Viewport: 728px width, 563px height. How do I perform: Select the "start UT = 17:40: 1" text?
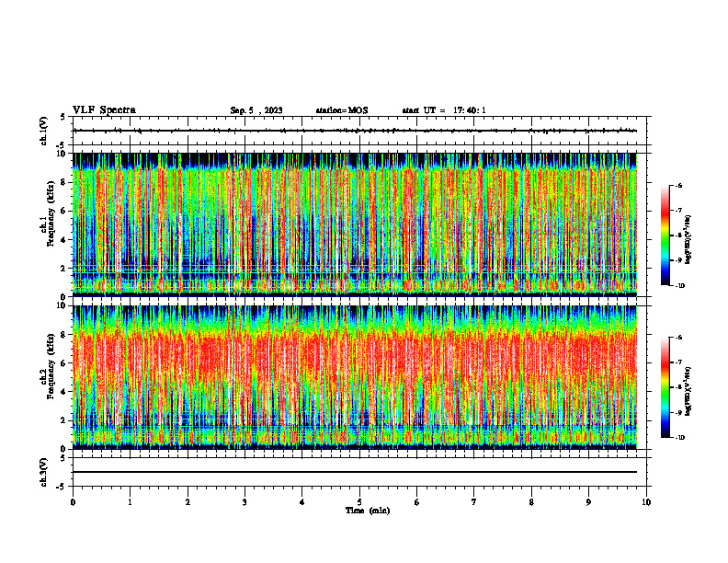(x=444, y=110)
